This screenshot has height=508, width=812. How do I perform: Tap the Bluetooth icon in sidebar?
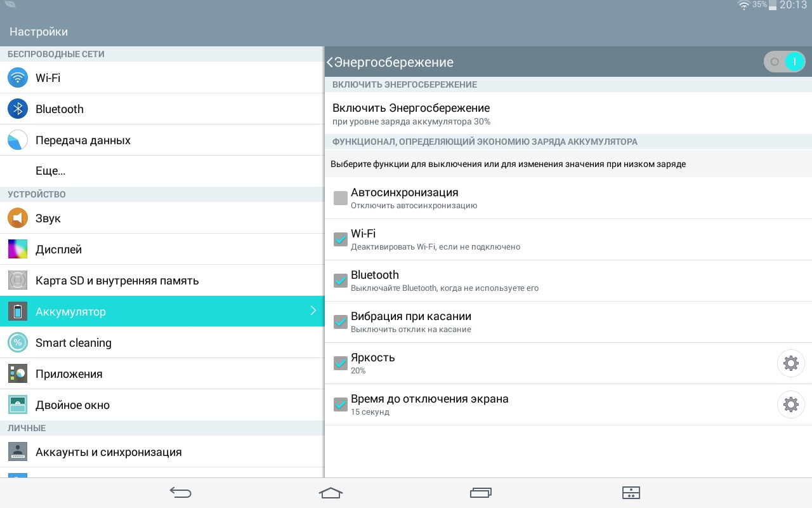(x=18, y=109)
